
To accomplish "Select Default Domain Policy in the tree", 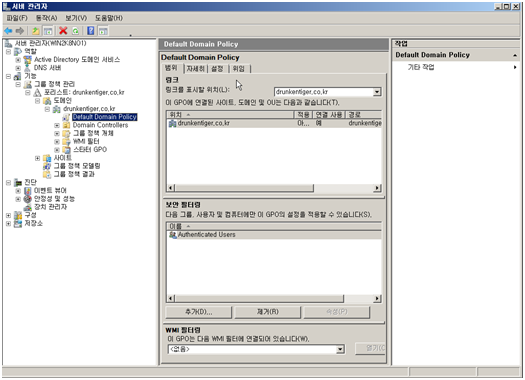I will pos(105,117).
